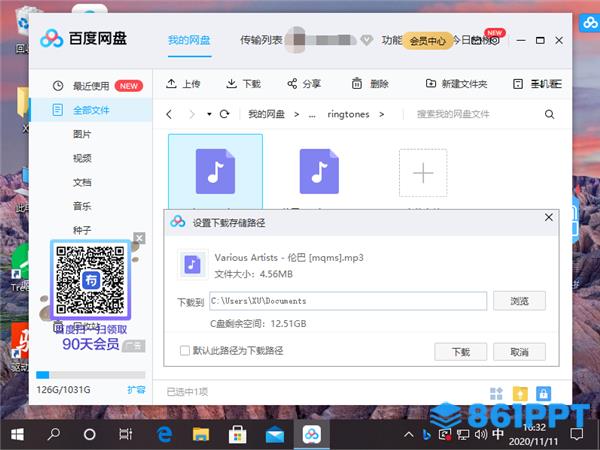Image resolution: width=600 pixels, height=450 pixels.
Task: Click the 浏览 browse button
Action: [x=519, y=301]
